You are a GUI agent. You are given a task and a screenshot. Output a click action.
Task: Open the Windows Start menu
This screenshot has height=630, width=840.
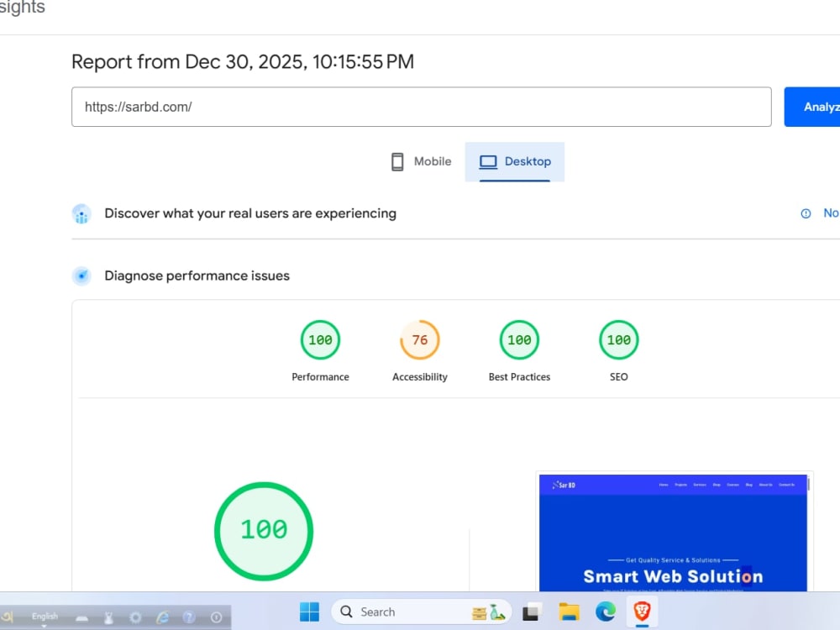tap(309, 612)
